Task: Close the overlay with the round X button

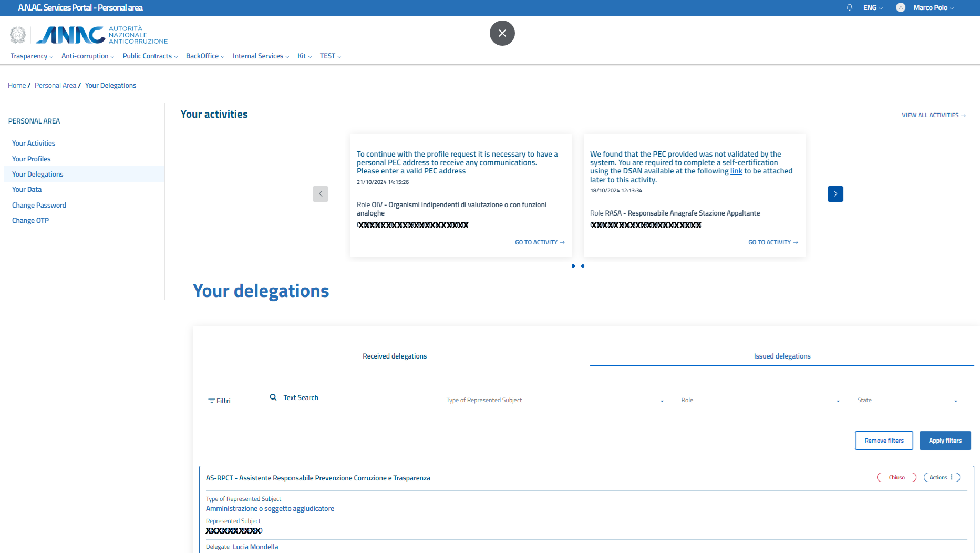Action: click(x=502, y=33)
